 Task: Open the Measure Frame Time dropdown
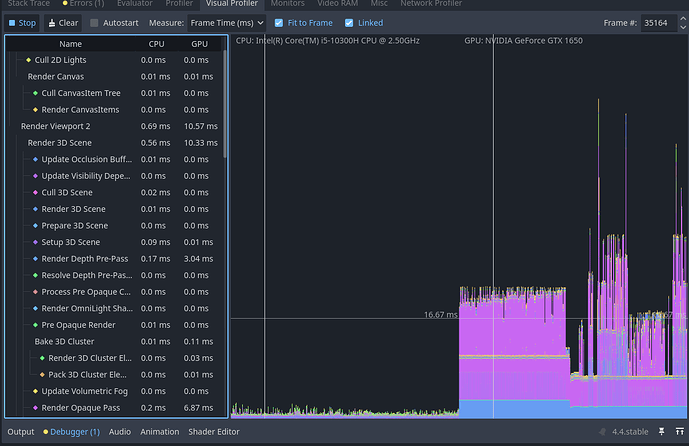click(228, 22)
